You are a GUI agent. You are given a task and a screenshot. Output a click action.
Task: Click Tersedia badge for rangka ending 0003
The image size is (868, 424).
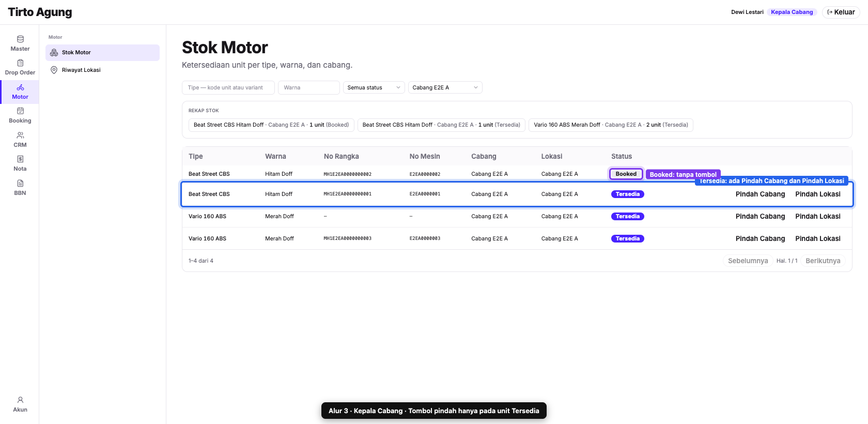[628, 238]
